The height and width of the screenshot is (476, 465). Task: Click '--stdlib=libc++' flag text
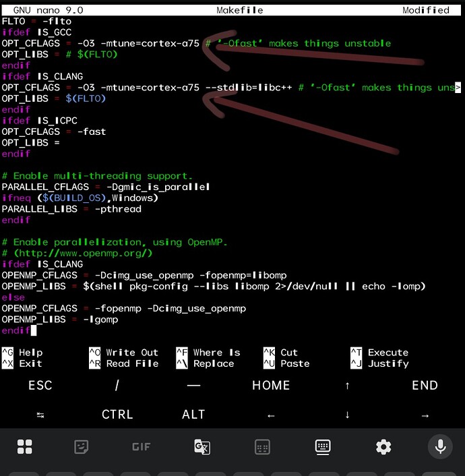coord(249,88)
